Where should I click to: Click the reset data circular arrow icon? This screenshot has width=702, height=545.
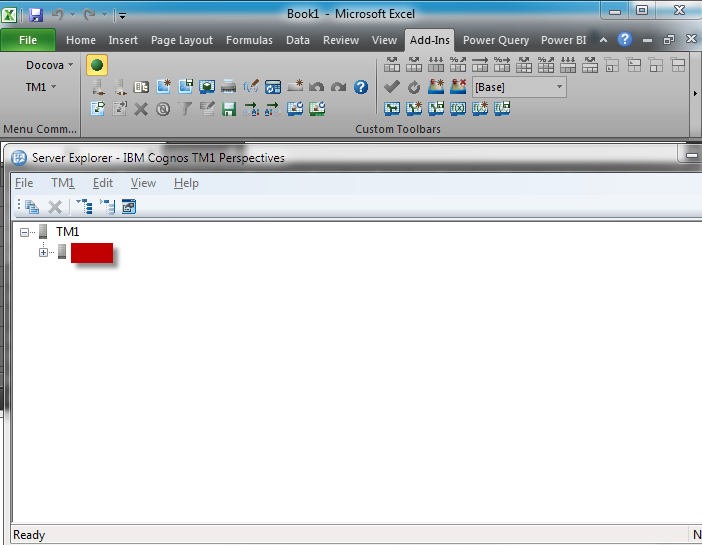pos(414,87)
